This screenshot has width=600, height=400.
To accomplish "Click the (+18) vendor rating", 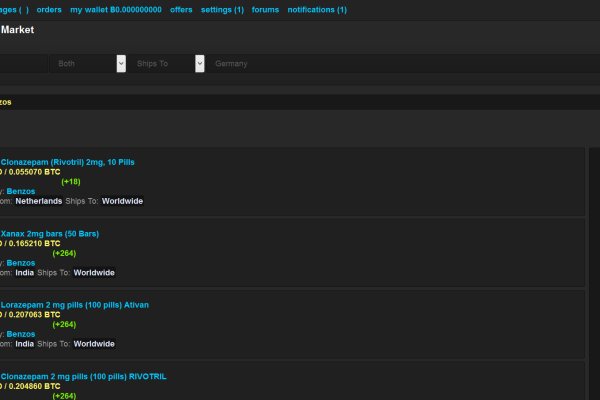I will tap(70, 182).
